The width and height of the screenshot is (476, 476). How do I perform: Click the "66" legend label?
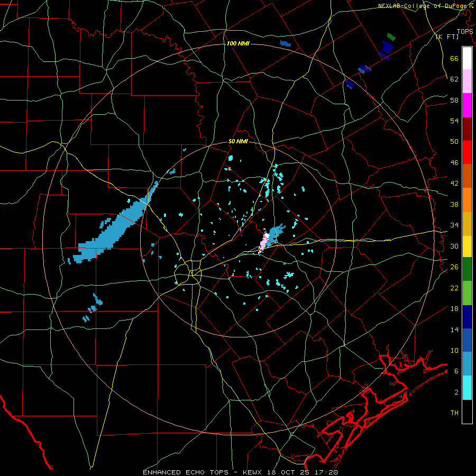click(x=454, y=58)
